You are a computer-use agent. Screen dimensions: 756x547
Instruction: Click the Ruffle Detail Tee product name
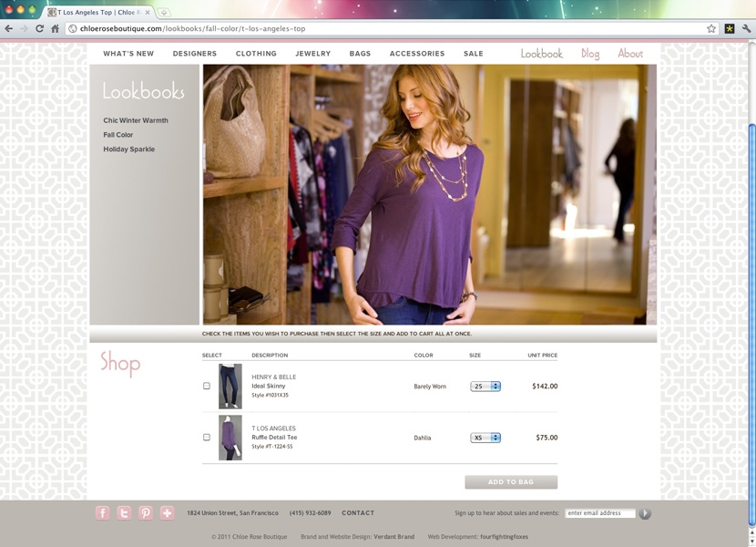pos(274,437)
